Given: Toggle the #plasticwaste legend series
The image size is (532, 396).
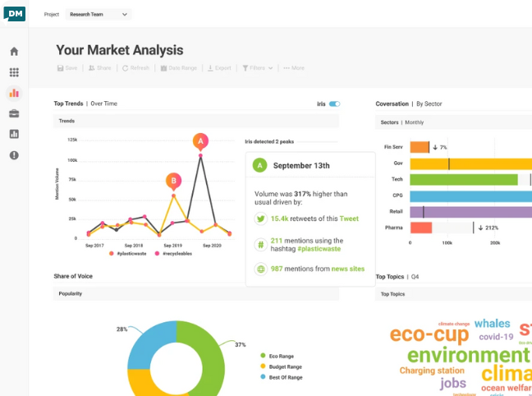Looking at the screenshot, I should click(x=128, y=254).
